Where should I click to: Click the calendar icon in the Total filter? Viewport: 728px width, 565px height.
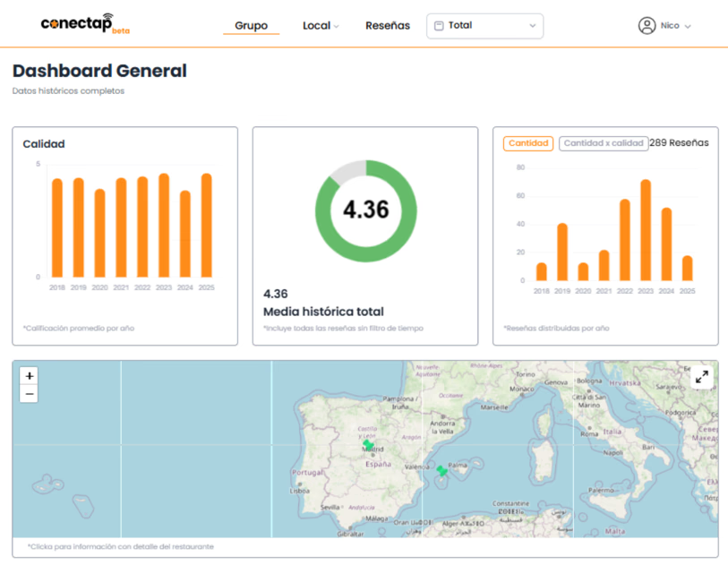point(441,25)
